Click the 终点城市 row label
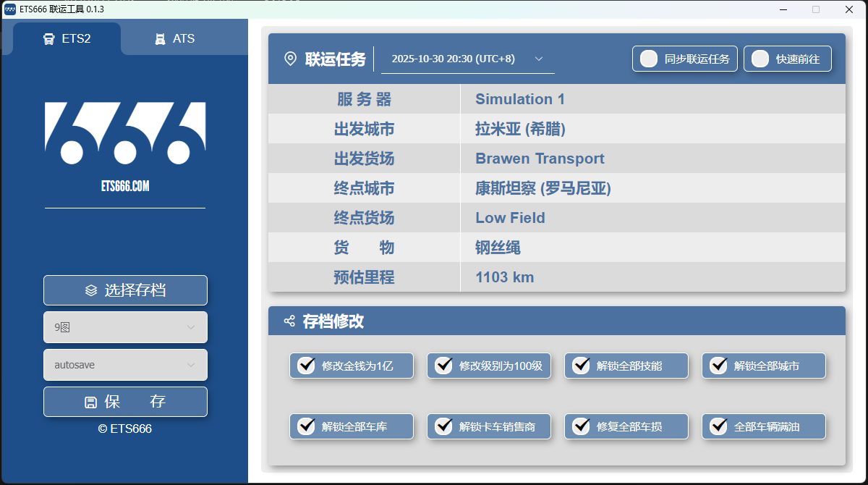 tap(364, 188)
